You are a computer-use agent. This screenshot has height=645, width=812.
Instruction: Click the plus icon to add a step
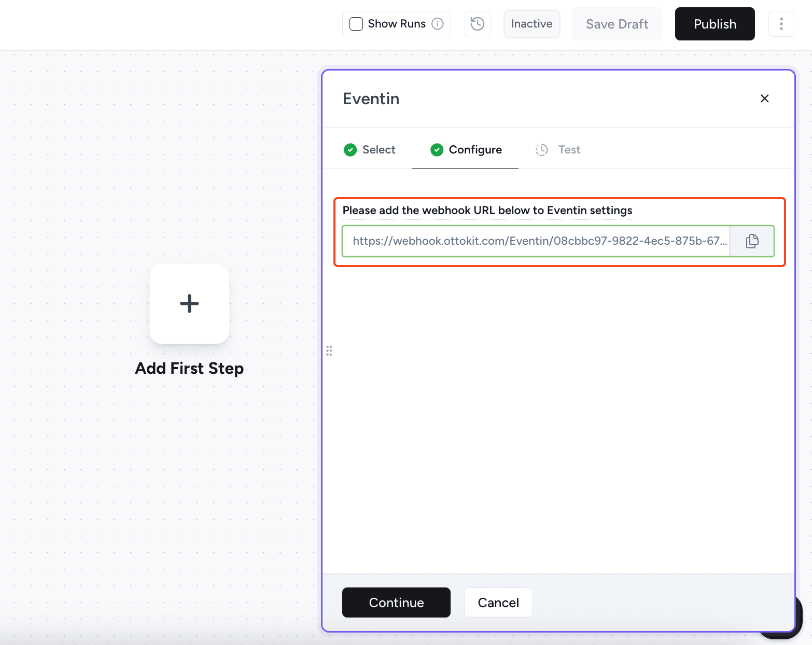pos(189,304)
